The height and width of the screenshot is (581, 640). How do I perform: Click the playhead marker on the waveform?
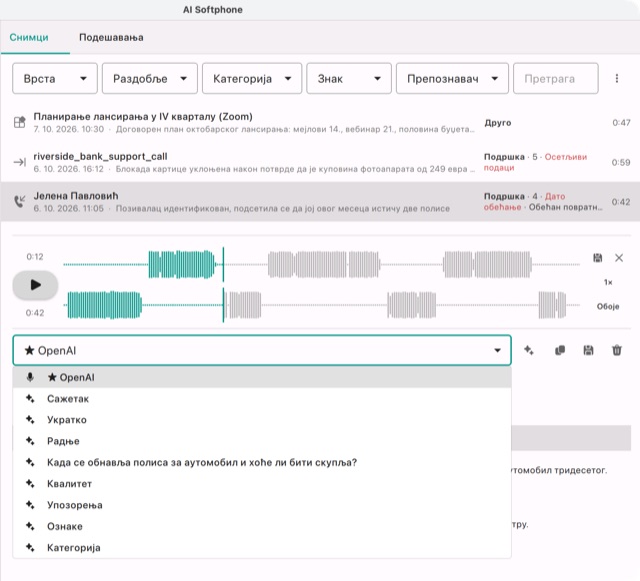pos(223,285)
